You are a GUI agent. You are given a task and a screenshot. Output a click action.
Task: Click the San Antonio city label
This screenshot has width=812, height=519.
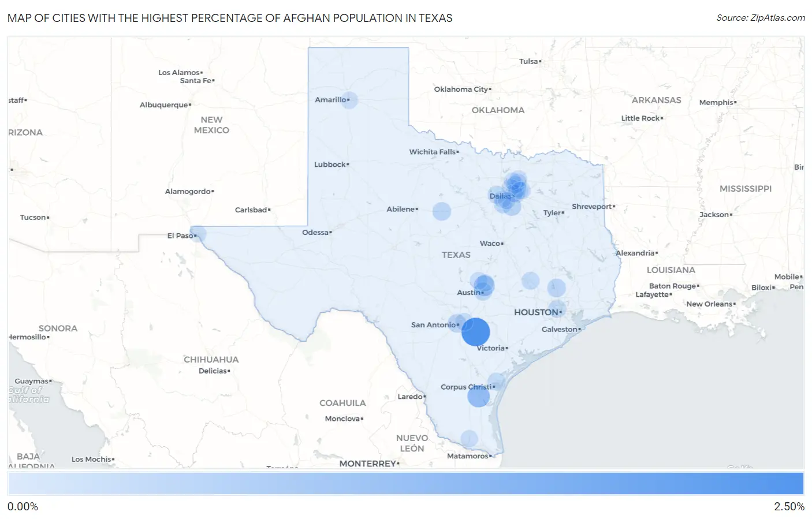(434, 325)
